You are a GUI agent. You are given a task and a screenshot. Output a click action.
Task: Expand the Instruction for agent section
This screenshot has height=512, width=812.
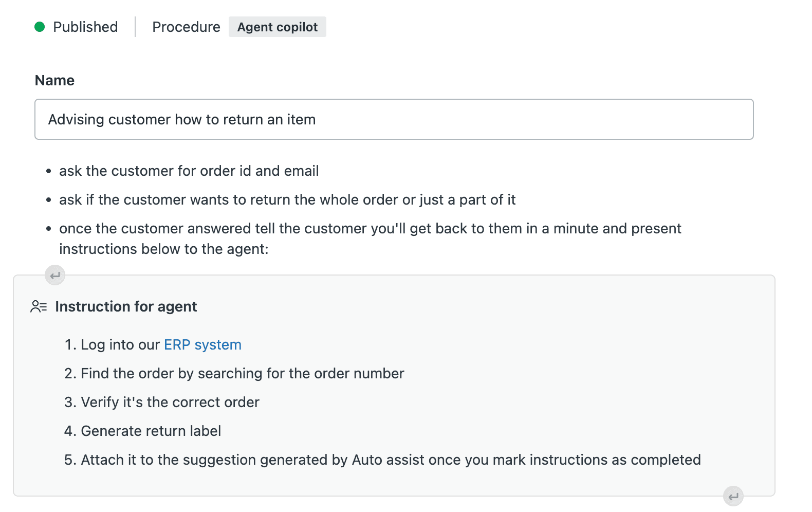click(126, 306)
